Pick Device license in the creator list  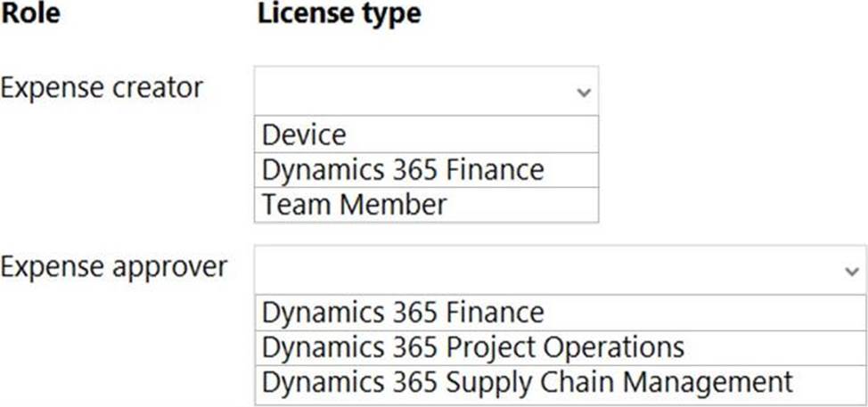click(x=426, y=134)
